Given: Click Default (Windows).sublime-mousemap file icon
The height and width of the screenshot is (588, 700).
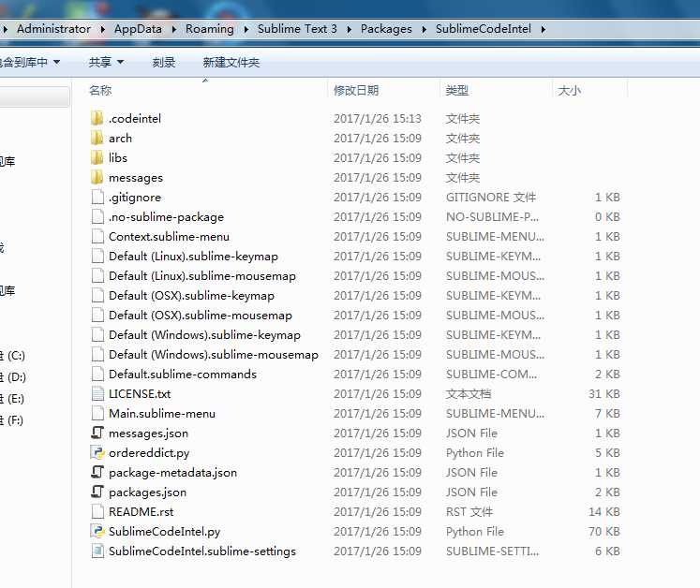Looking at the screenshot, I should tap(97, 354).
